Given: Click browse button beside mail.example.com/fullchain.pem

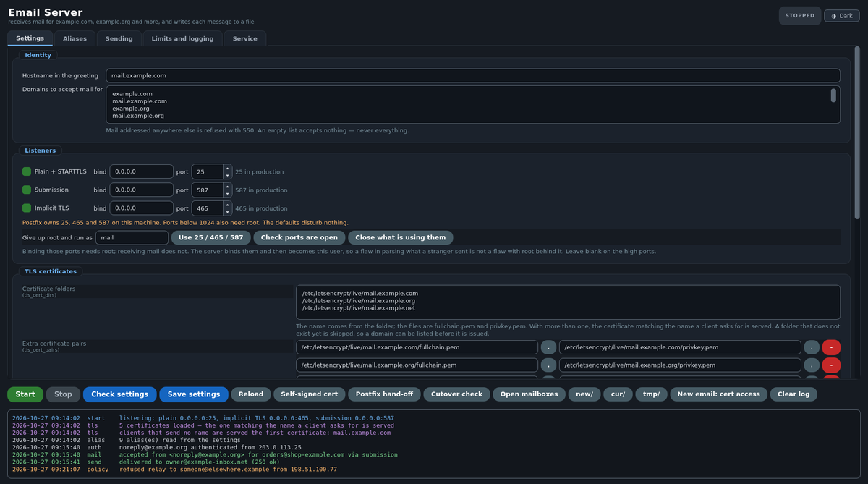Looking at the screenshot, I should click(x=549, y=347).
